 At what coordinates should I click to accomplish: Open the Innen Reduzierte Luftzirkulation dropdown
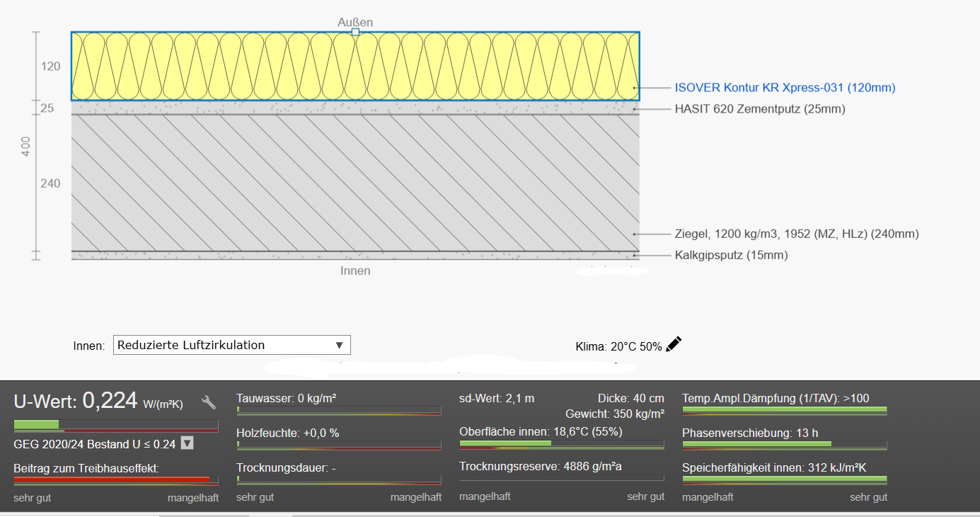pos(231,346)
